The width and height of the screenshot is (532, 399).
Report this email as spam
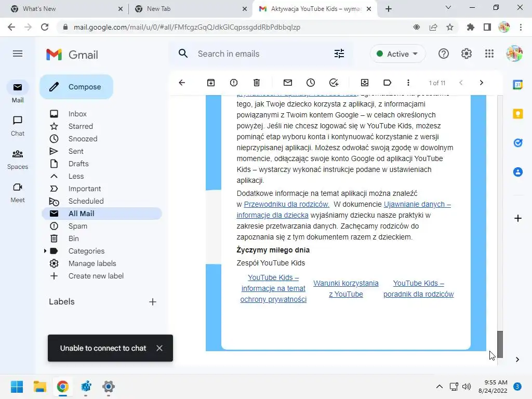pyautogui.click(x=234, y=83)
